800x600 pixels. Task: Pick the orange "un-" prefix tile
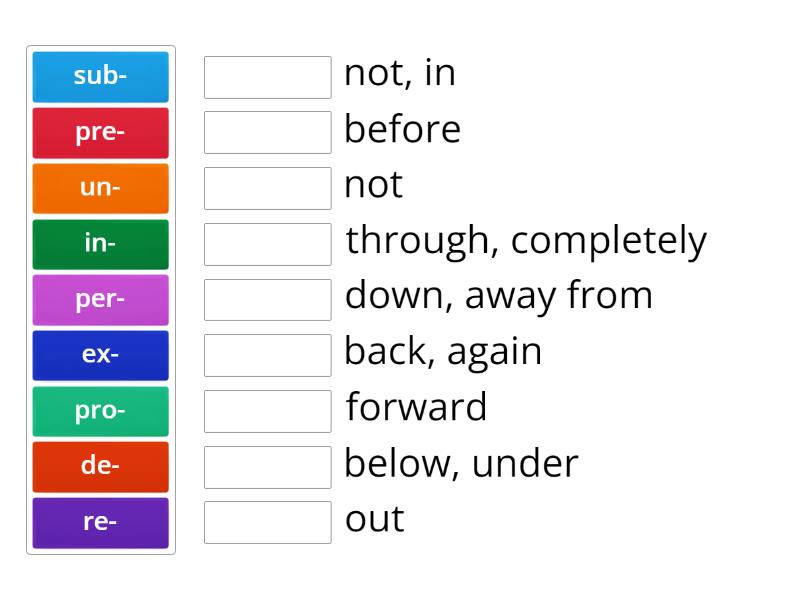tap(100, 189)
